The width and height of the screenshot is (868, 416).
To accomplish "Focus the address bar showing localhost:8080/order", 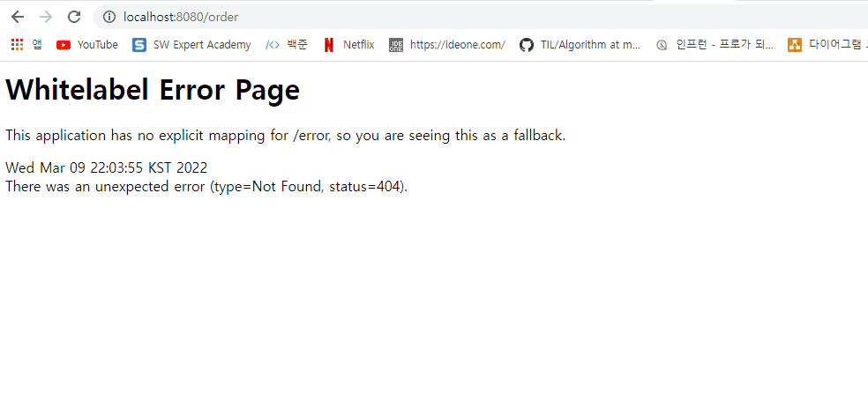I will [x=353, y=17].
